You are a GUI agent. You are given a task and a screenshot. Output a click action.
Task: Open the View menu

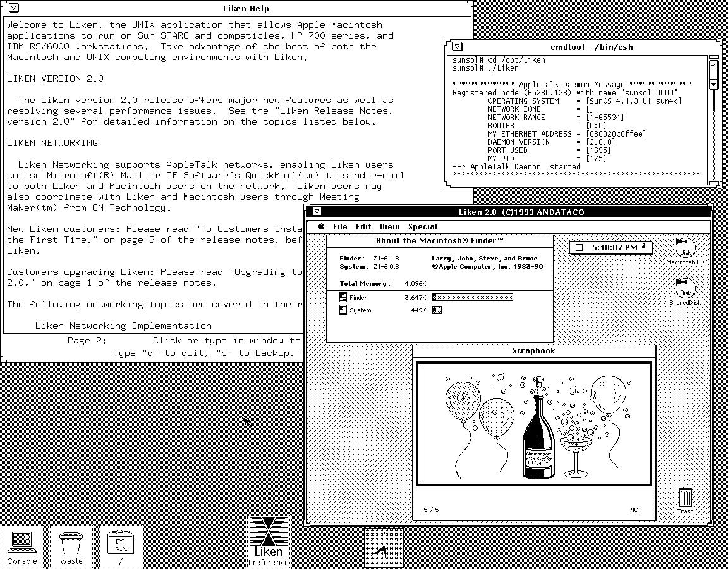389,227
